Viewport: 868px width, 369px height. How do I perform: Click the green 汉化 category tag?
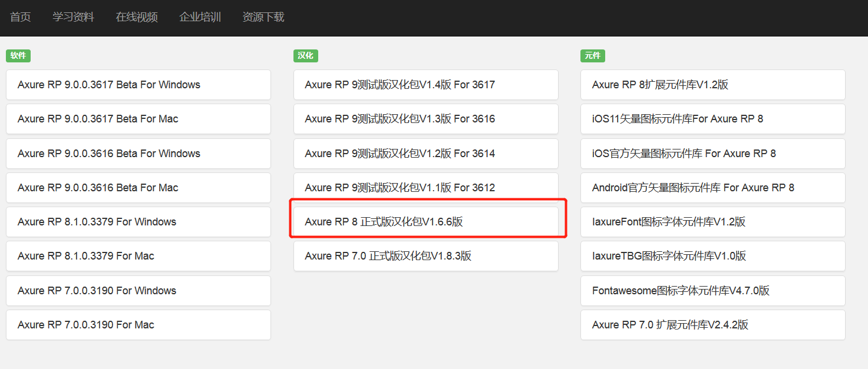point(305,56)
